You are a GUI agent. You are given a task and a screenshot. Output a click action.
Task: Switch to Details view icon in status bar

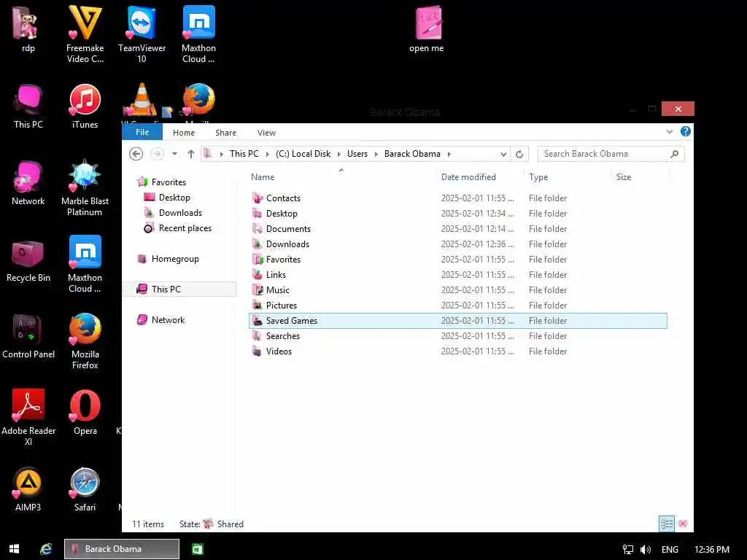pos(667,524)
